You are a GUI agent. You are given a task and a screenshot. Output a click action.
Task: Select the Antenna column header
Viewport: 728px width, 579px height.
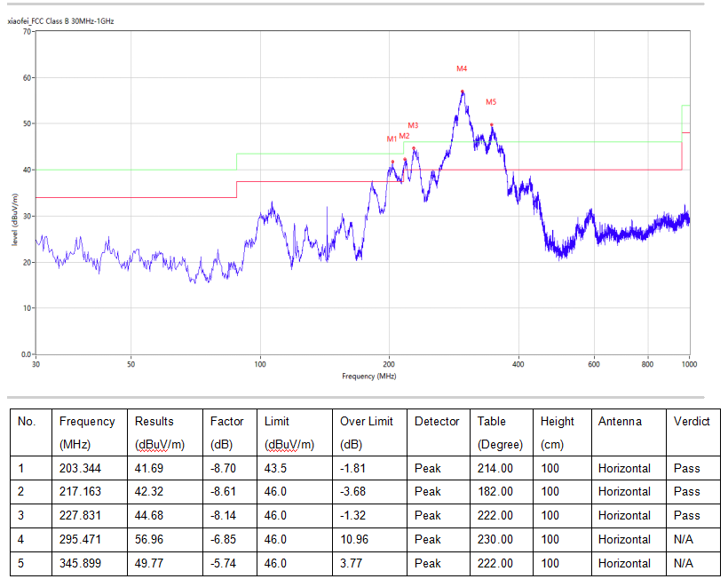tap(622, 421)
